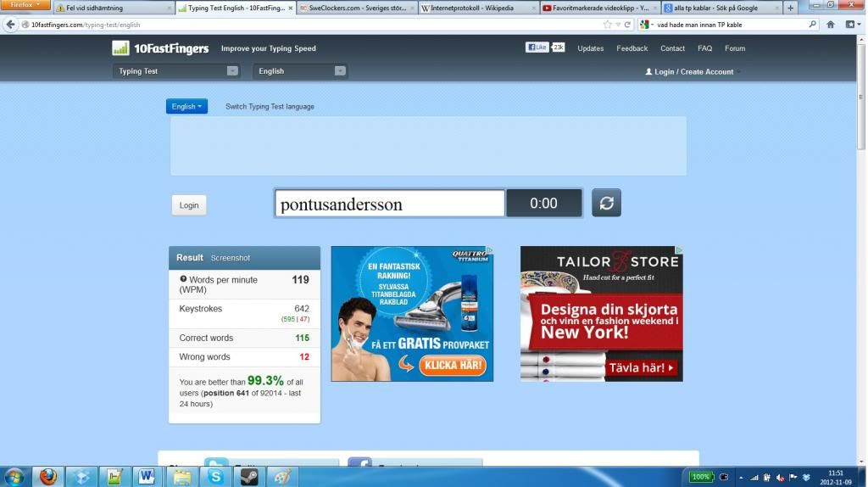Open Microsoft Word from the taskbar
Screen dimensions: 868x487
(146, 477)
